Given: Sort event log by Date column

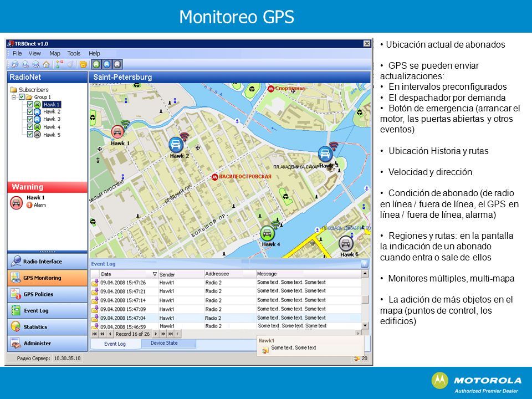Looking at the screenshot, I should pos(128,274).
